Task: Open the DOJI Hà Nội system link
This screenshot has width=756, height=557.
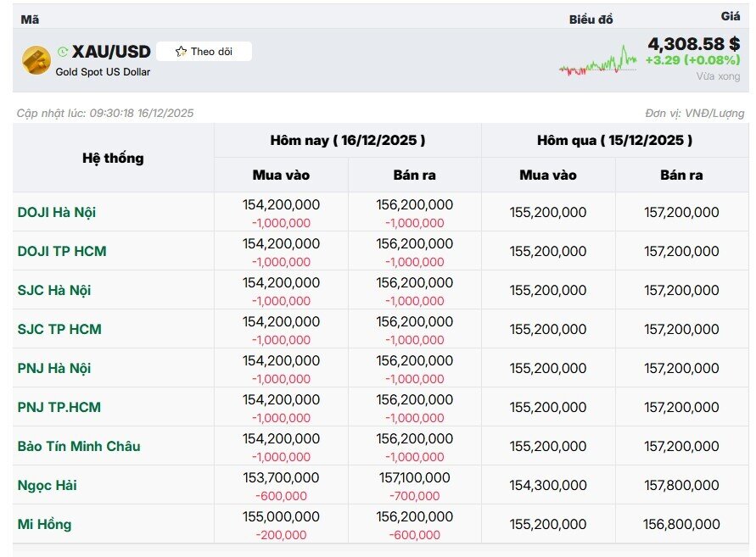Action: pyautogui.click(x=57, y=212)
